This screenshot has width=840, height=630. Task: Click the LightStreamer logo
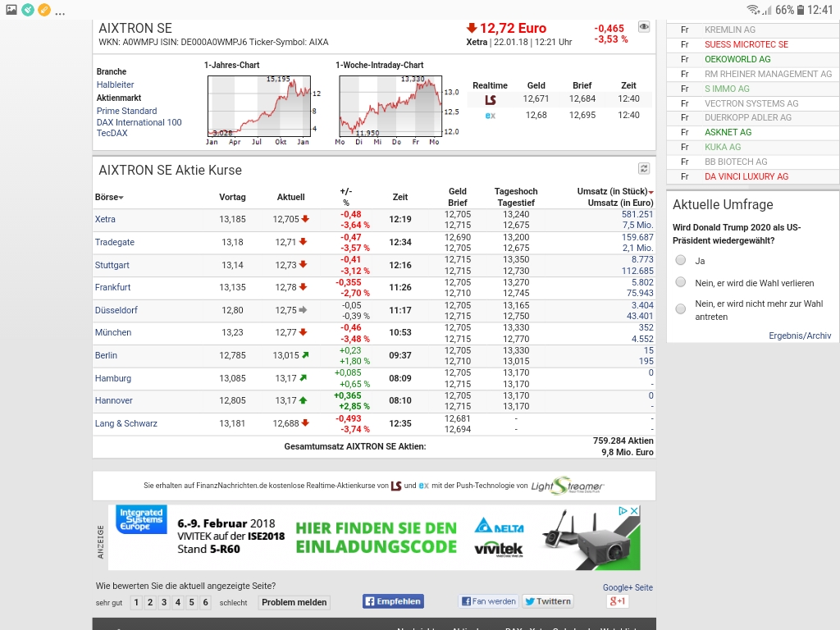pos(568,486)
